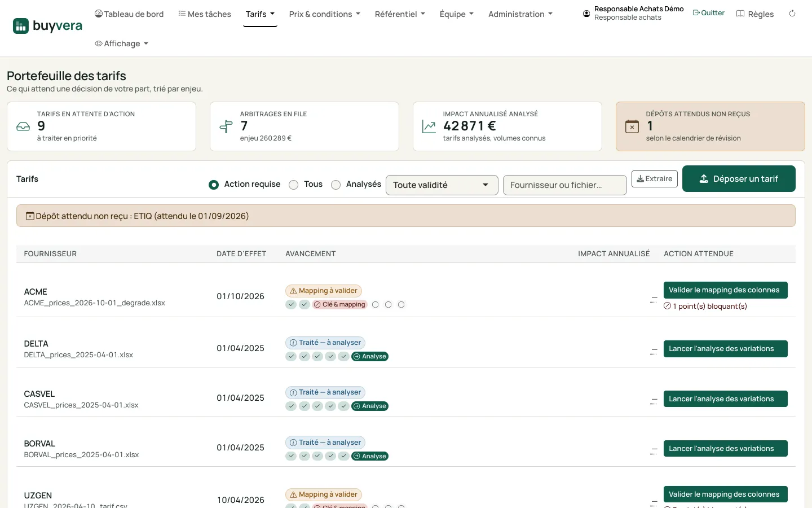
Task: Click the buyvera logo icon
Action: (21, 26)
